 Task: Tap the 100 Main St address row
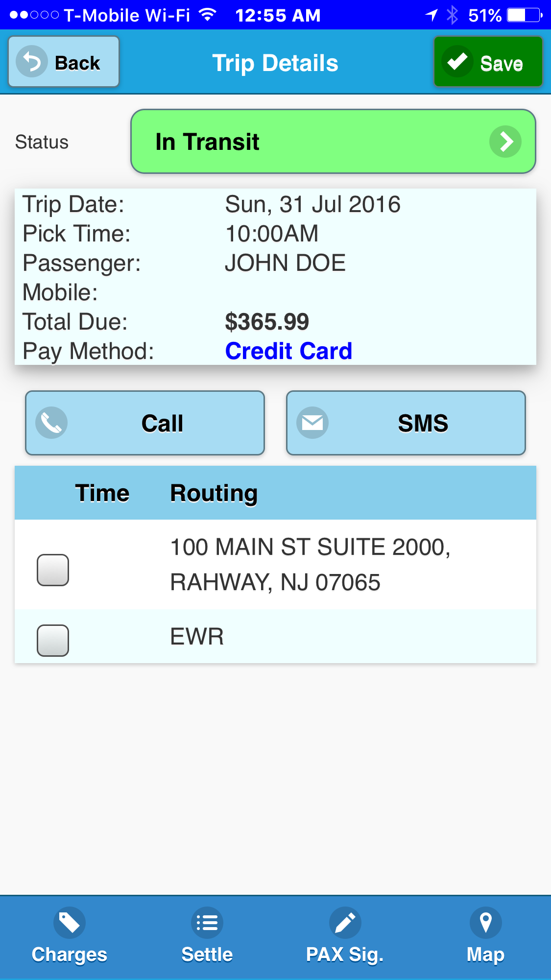click(275, 565)
